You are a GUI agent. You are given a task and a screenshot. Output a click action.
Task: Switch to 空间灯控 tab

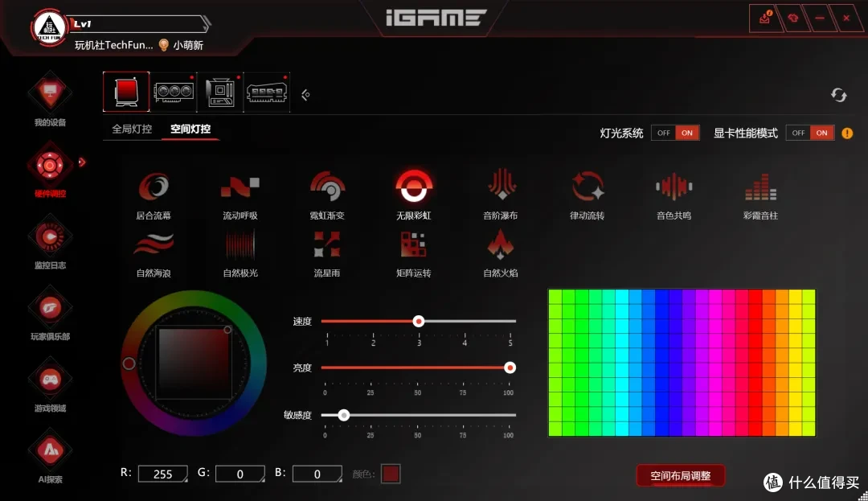pyautogui.click(x=190, y=129)
